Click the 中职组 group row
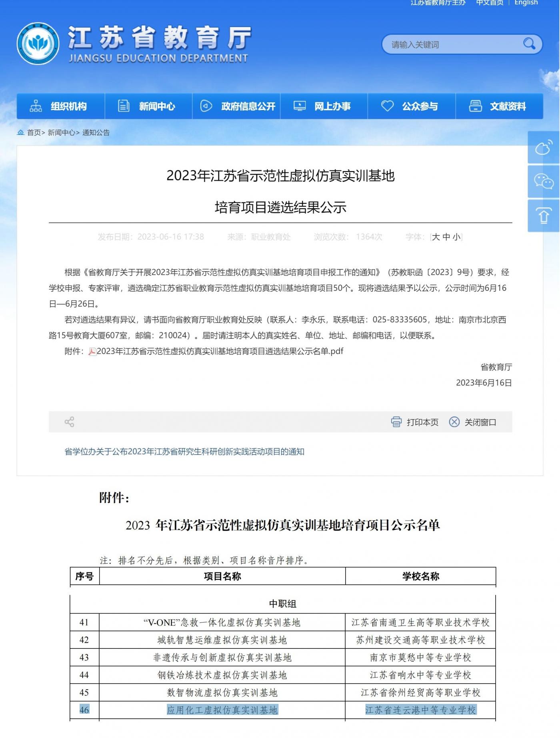Image resolution: width=560 pixels, height=738 pixels. pyautogui.click(x=283, y=604)
